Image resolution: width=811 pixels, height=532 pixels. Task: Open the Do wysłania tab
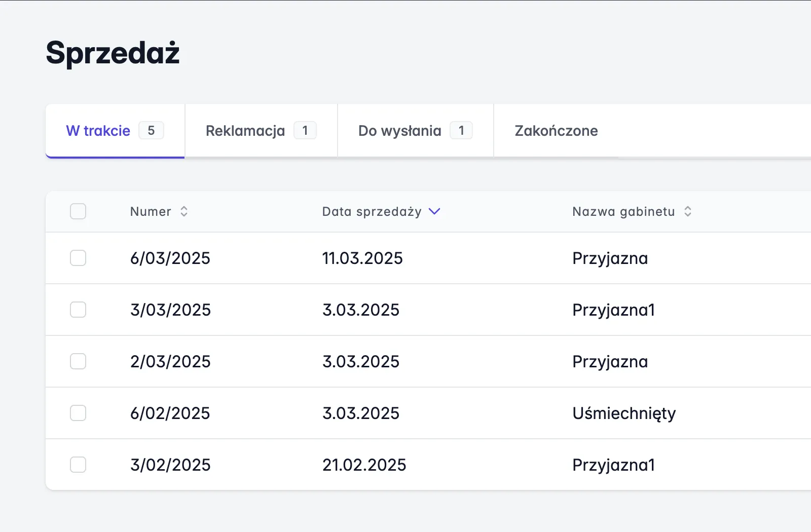[399, 130]
